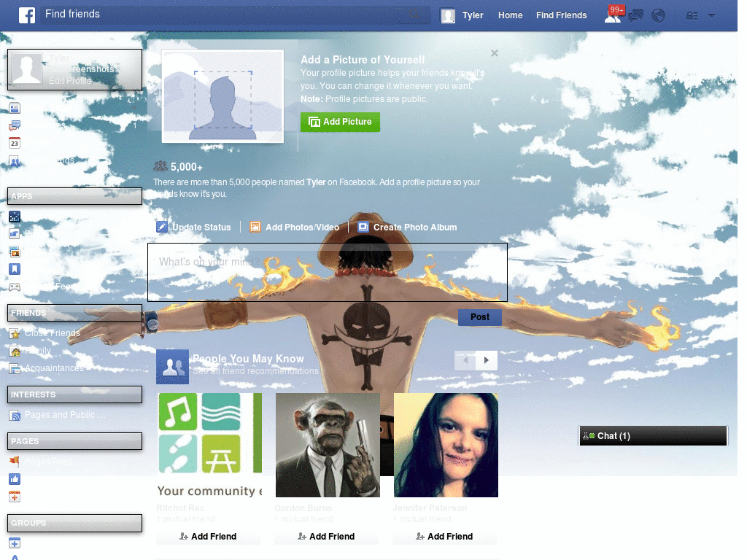
Task: Open Ritchot Rec community profile picture
Action: tap(209, 446)
